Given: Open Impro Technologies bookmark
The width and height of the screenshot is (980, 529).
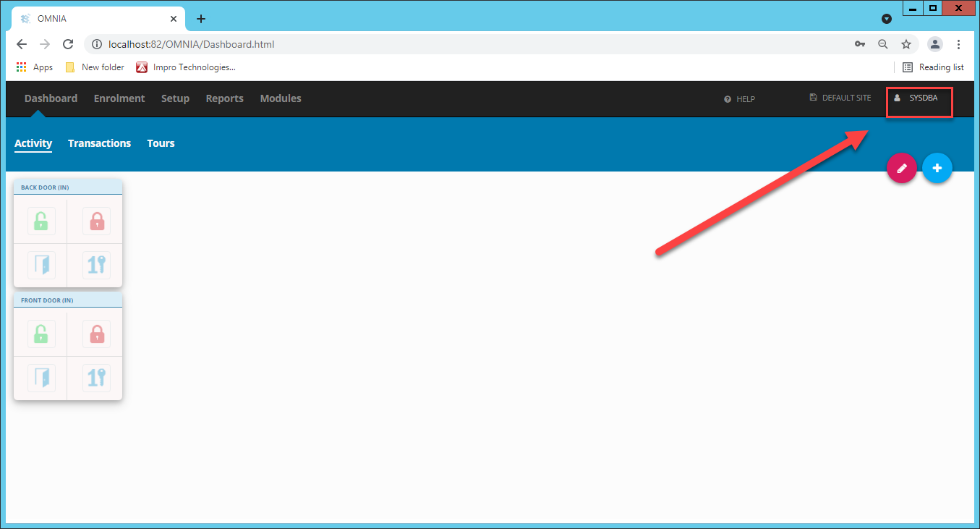Looking at the screenshot, I should [x=186, y=67].
